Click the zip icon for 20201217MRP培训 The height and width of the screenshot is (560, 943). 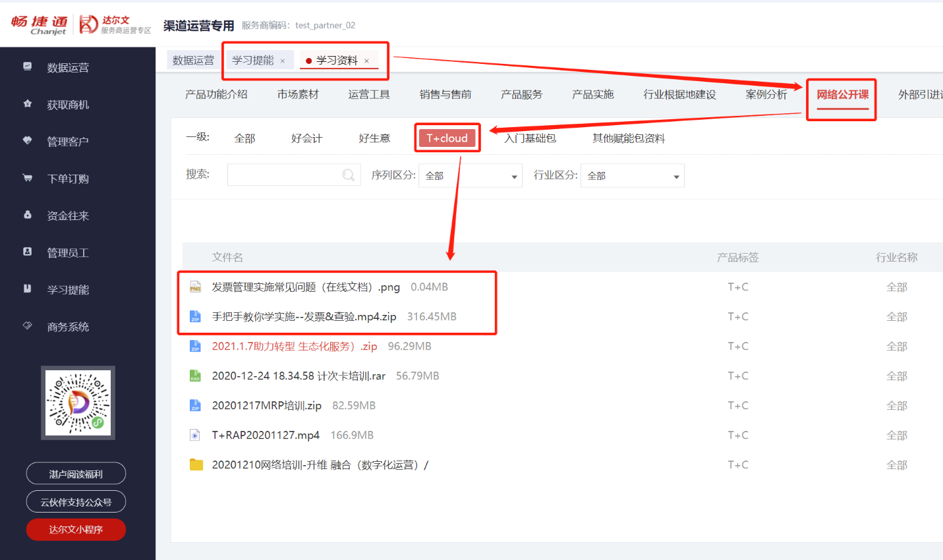tap(195, 406)
